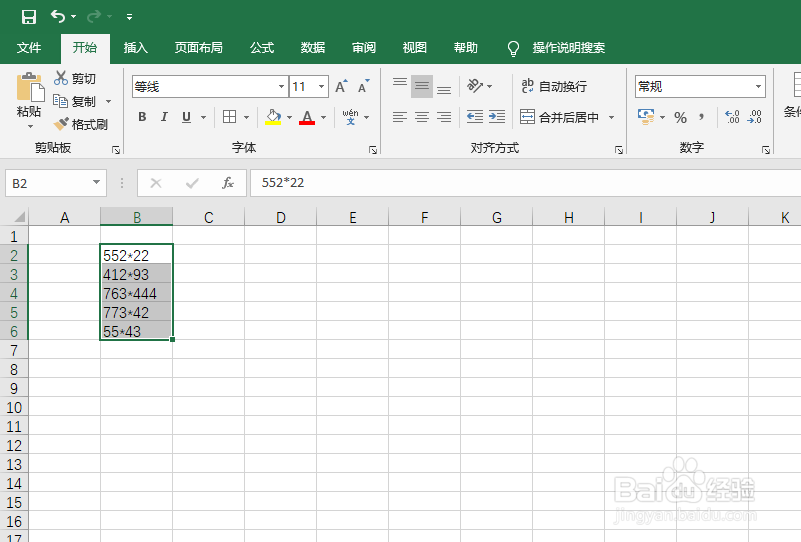The image size is (801, 542).
Task: Open font color palette dropdown arrow
Action: pos(323,117)
